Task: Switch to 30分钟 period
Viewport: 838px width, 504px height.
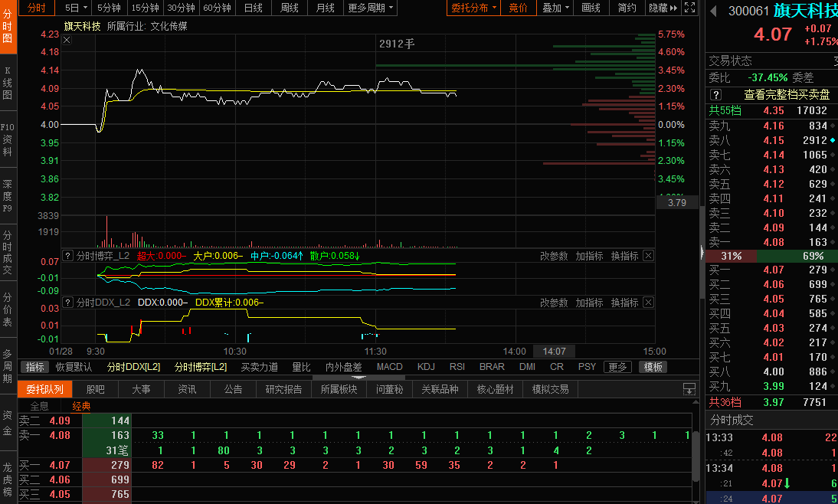Action: (182, 8)
